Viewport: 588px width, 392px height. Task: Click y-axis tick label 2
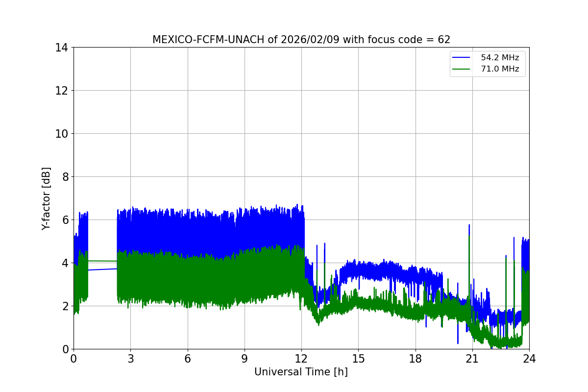pos(65,306)
